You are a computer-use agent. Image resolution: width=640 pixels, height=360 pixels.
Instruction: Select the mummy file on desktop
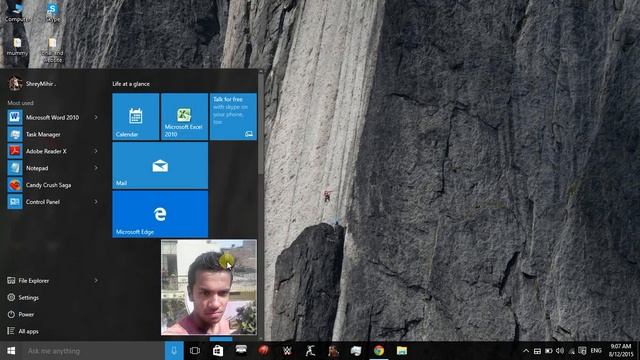17,47
